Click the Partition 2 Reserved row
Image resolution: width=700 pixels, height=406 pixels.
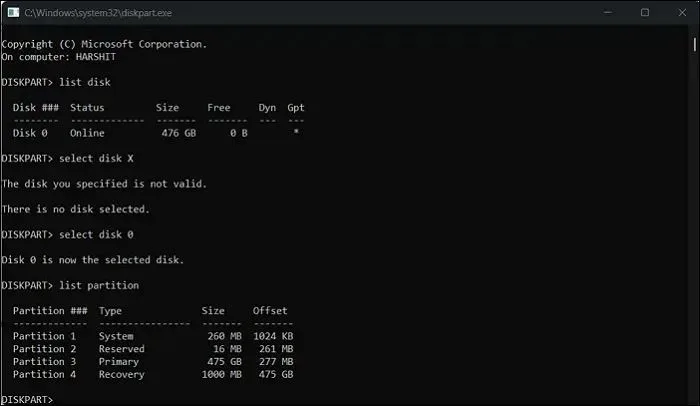tap(152, 349)
